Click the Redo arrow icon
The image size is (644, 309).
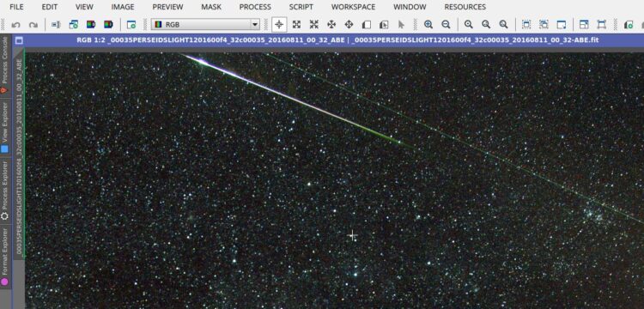(x=33, y=25)
